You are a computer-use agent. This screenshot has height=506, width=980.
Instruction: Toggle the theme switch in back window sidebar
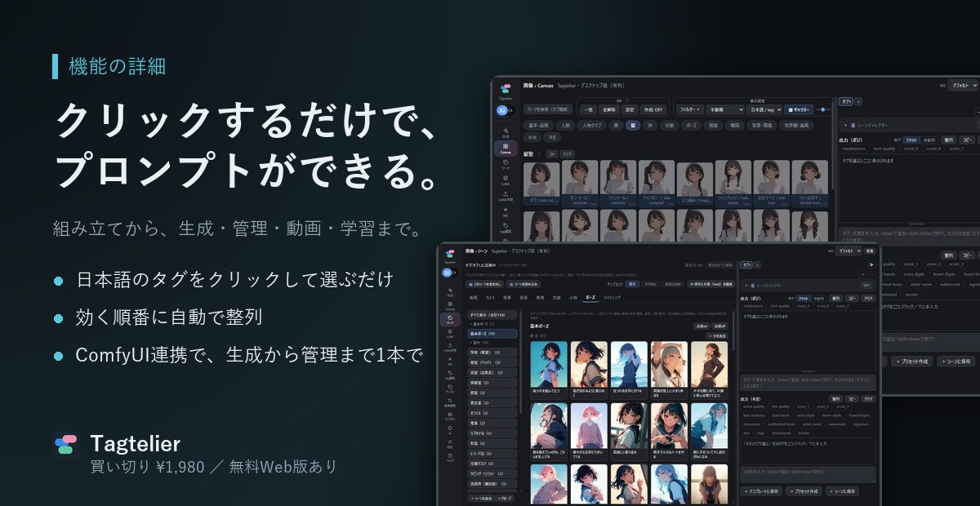pyautogui.click(x=506, y=110)
